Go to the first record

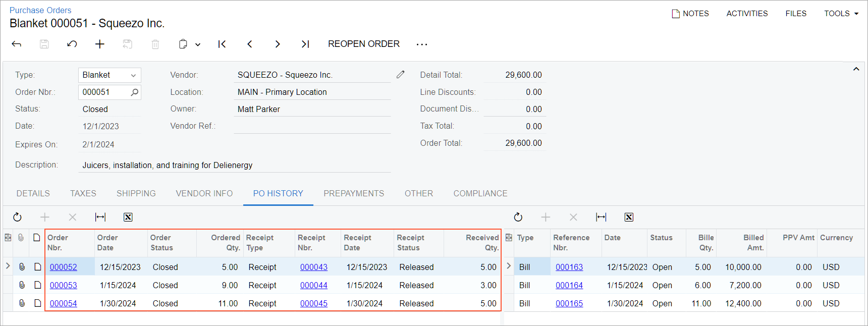pos(222,44)
